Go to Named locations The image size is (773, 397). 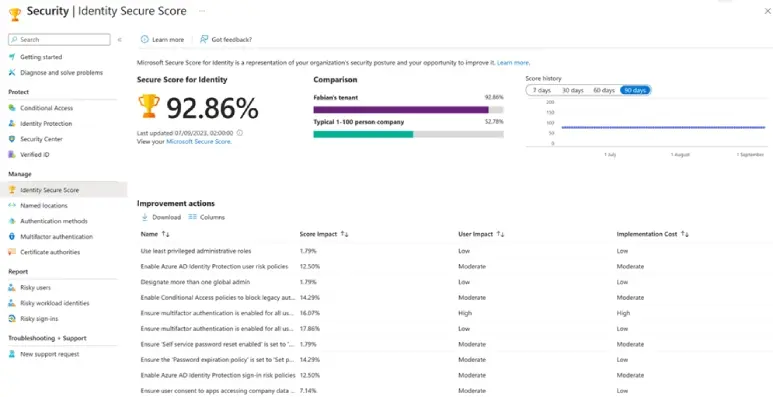coord(44,205)
